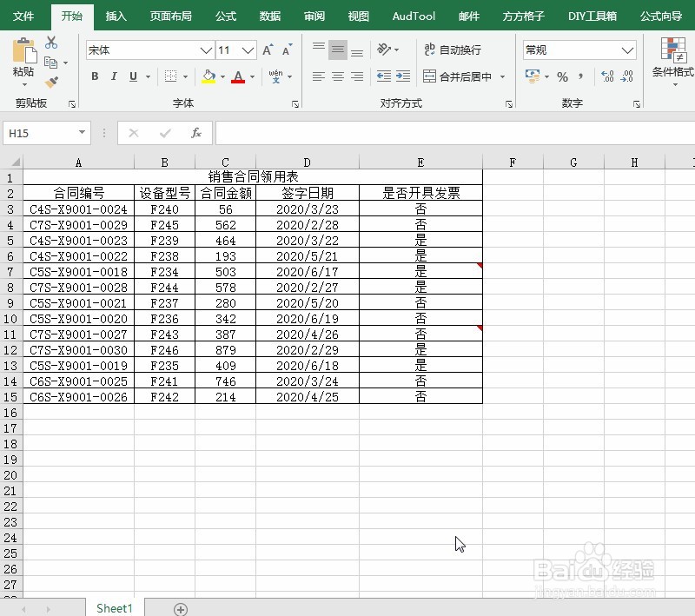Viewport: 695px width, 616px height.
Task: Switch to the 方方格子 tab
Action: click(x=524, y=17)
